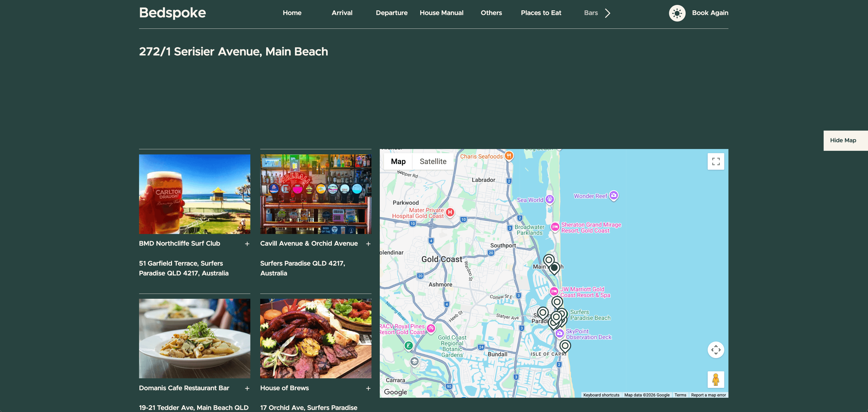Click the Wonder Reef map marker icon
868x412 pixels.
point(614,195)
